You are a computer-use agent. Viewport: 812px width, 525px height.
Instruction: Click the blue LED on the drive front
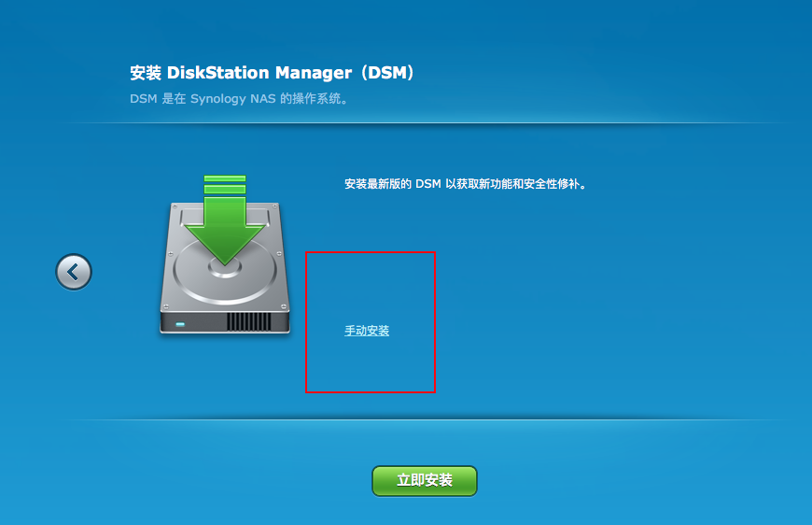pyautogui.click(x=180, y=324)
